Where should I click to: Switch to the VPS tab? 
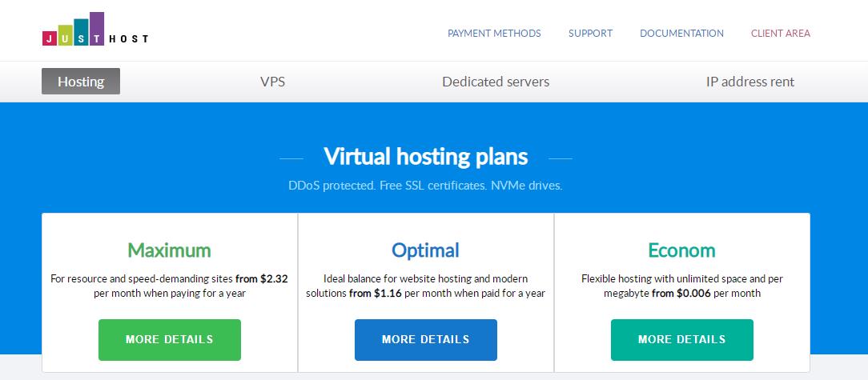272,82
